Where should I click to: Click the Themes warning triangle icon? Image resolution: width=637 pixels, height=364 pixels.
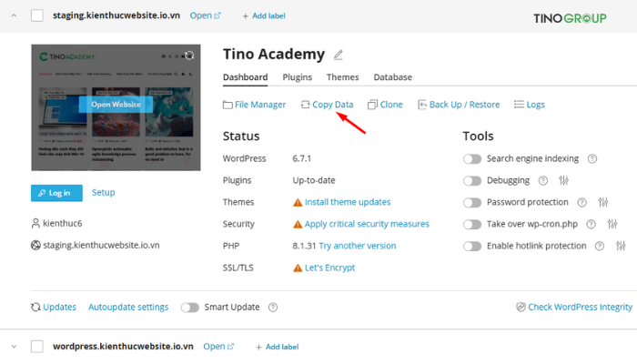298,202
